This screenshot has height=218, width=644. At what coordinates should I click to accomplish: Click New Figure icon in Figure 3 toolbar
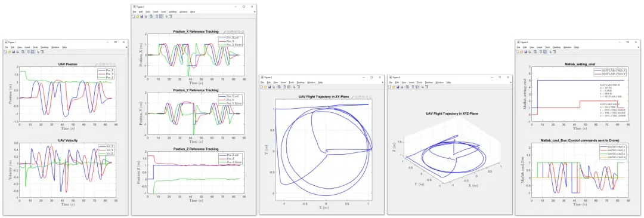pos(262,87)
